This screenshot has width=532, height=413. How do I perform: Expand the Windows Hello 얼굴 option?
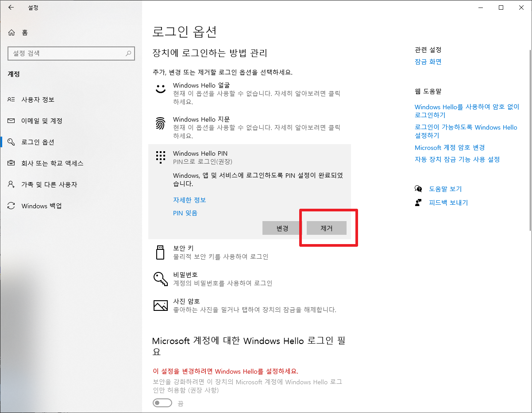point(250,92)
